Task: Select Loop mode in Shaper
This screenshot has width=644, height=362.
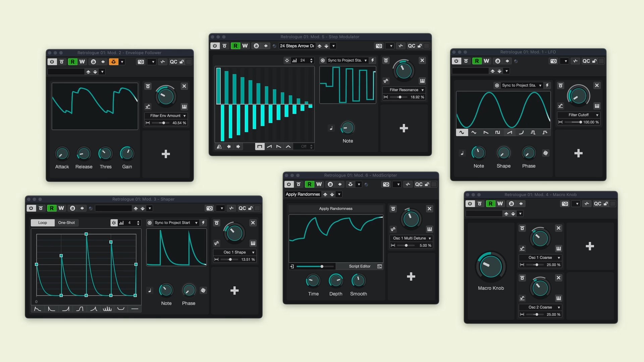Action: (43, 223)
